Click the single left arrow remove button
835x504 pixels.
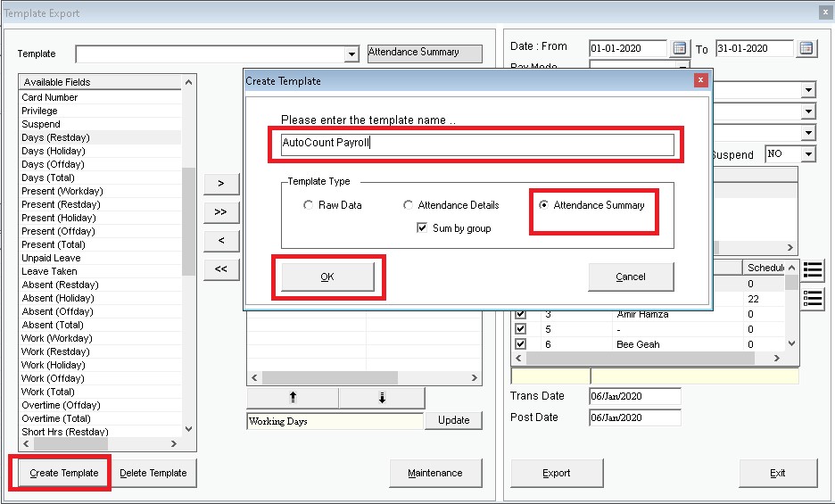pos(220,241)
